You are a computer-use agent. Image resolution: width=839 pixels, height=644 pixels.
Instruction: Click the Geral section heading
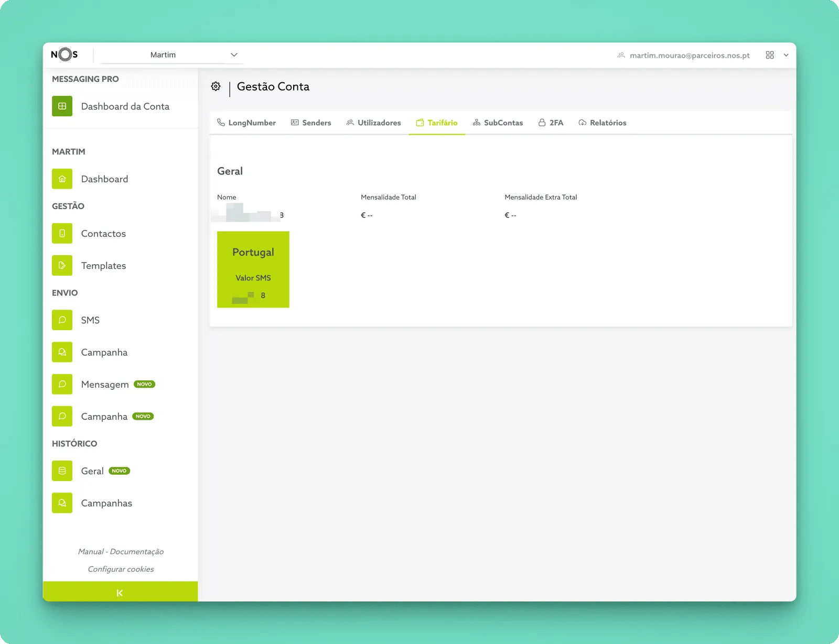click(230, 171)
